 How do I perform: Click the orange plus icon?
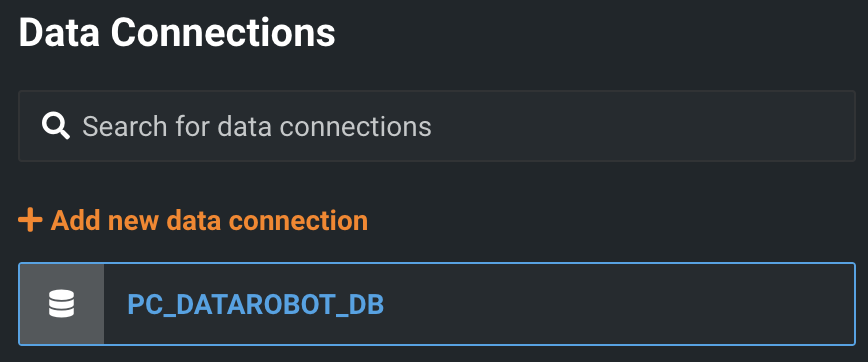click(x=30, y=220)
